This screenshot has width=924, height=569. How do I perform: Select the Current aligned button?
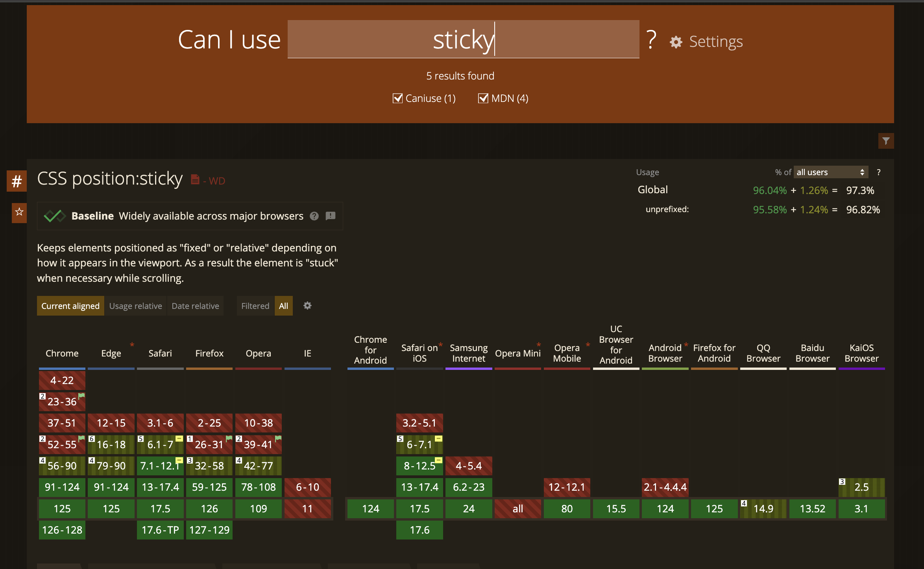[x=70, y=306]
